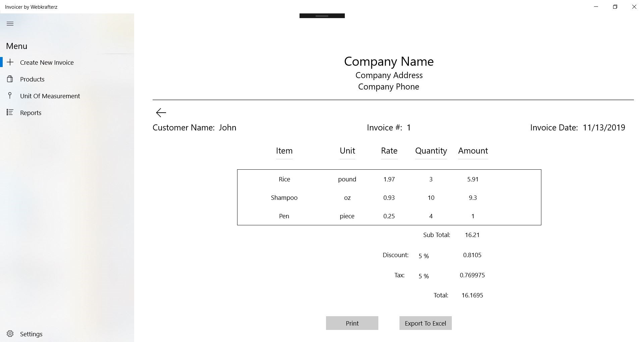
Task: Restore down the application window
Action: tap(615, 7)
